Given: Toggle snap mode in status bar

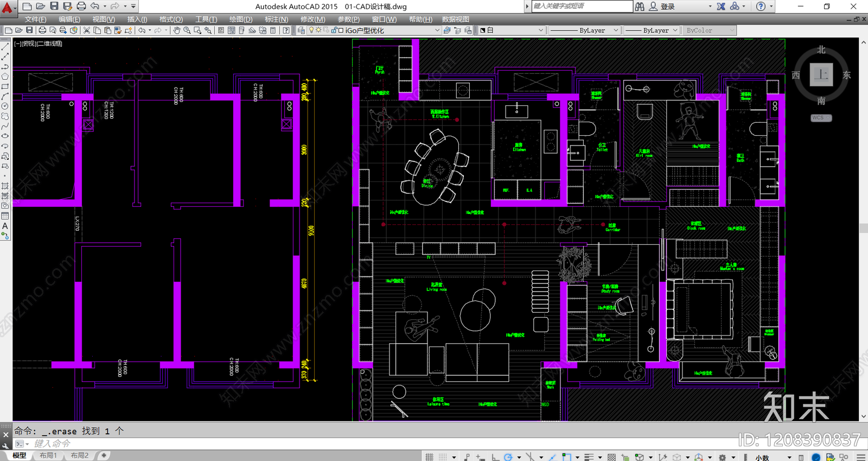Looking at the screenshot, I should point(443,457).
